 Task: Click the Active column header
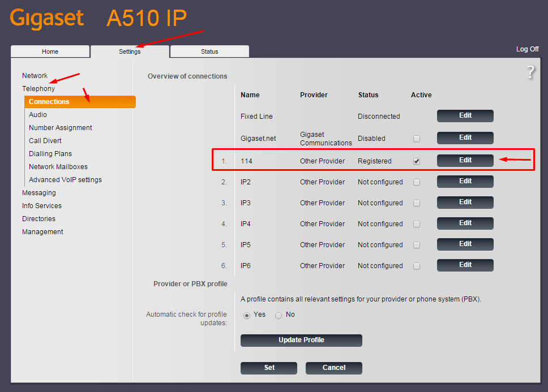(x=421, y=95)
